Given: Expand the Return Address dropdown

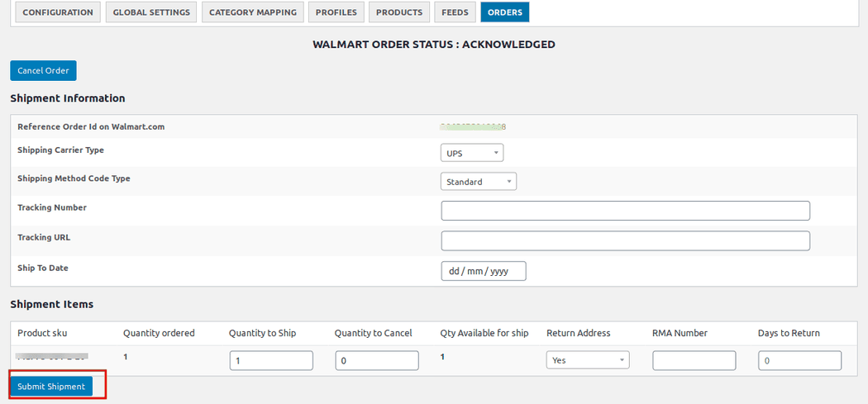Looking at the screenshot, I should coord(588,360).
